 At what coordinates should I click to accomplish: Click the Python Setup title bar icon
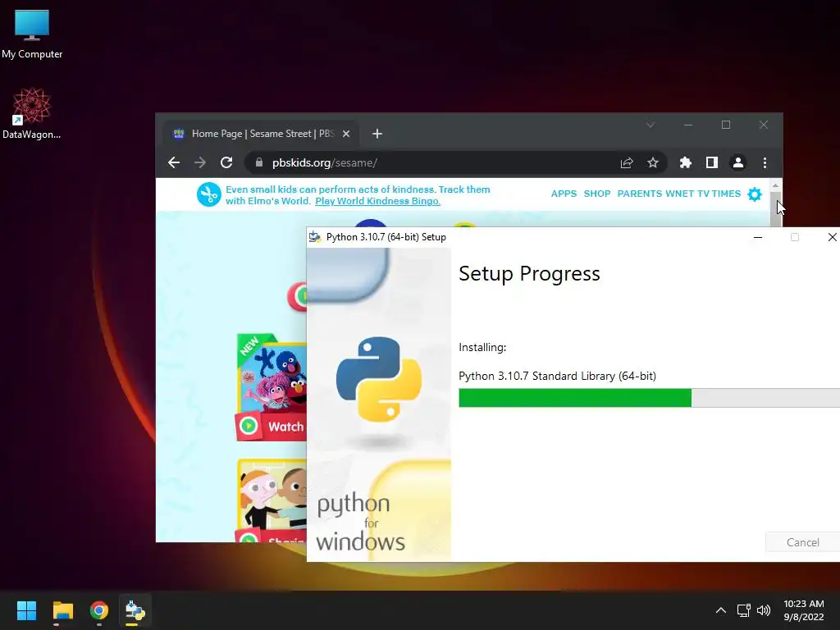(315, 237)
